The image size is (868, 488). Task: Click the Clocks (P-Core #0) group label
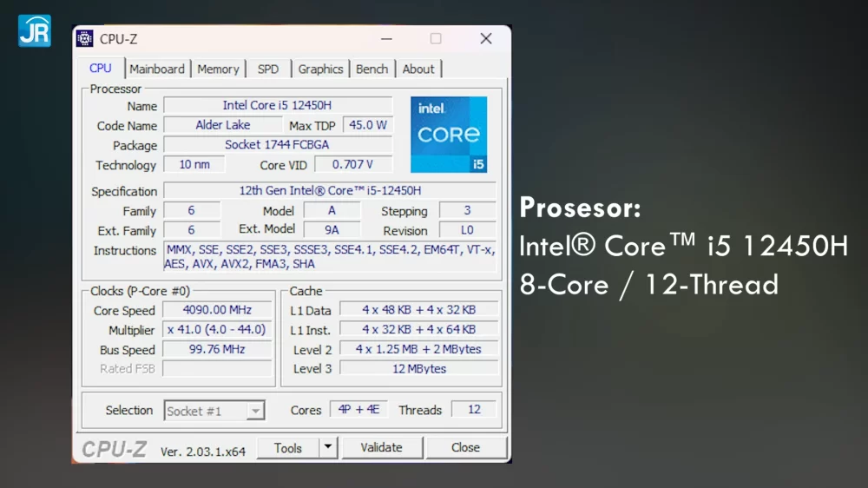click(x=140, y=291)
